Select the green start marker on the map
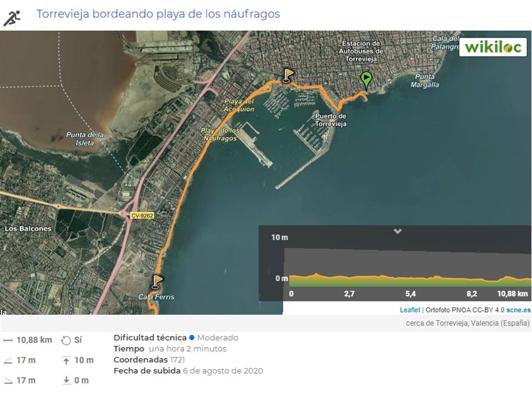532x399 pixels. click(x=366, y=80)
